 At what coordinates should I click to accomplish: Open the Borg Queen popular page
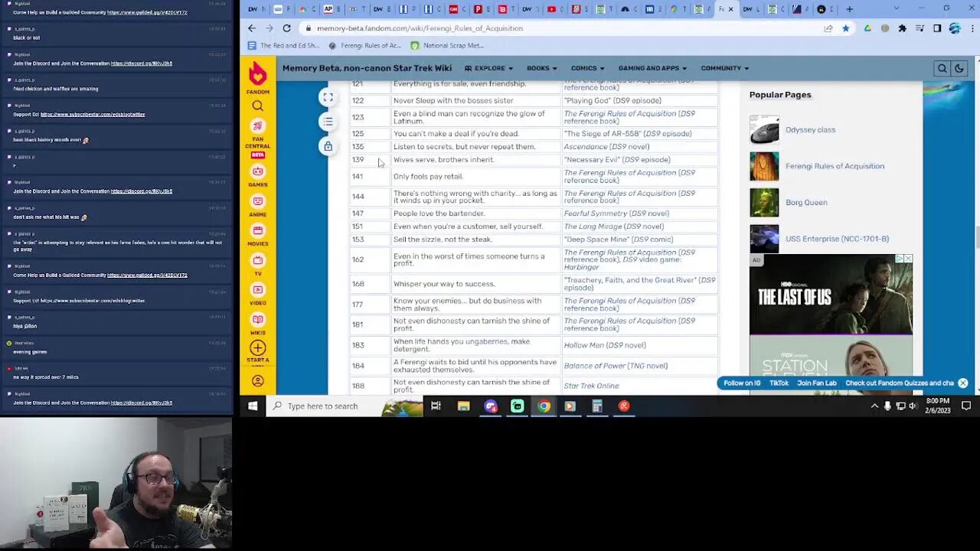coord(806,203)
